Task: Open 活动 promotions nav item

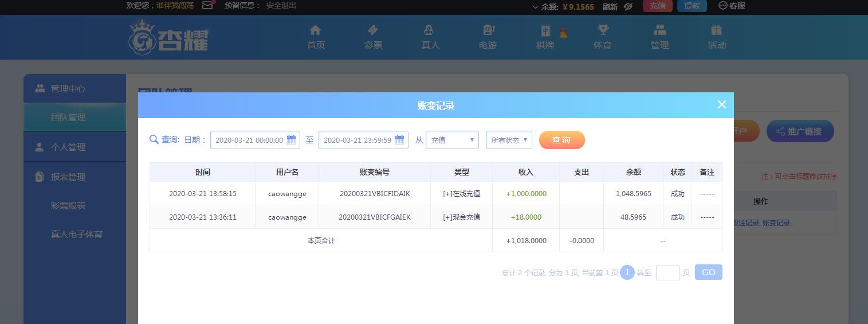Action: coord(717,37)
